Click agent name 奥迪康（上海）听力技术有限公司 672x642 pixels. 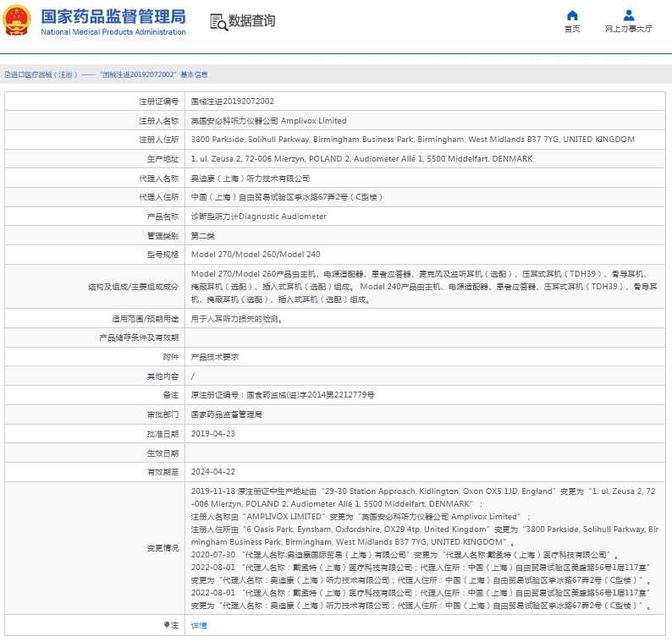tap(251, 178)
